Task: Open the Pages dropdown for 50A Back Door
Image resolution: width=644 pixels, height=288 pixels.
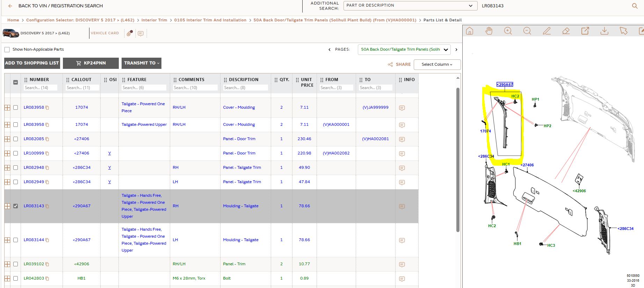Action: point(404,50)
